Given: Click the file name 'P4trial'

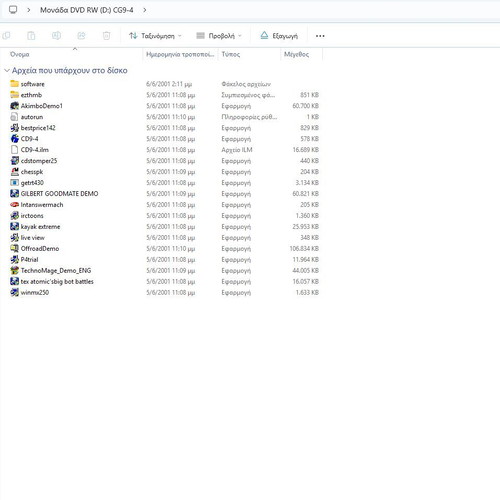Looking at the screenshot, I should pyautogui.click(x=29, y=260).
